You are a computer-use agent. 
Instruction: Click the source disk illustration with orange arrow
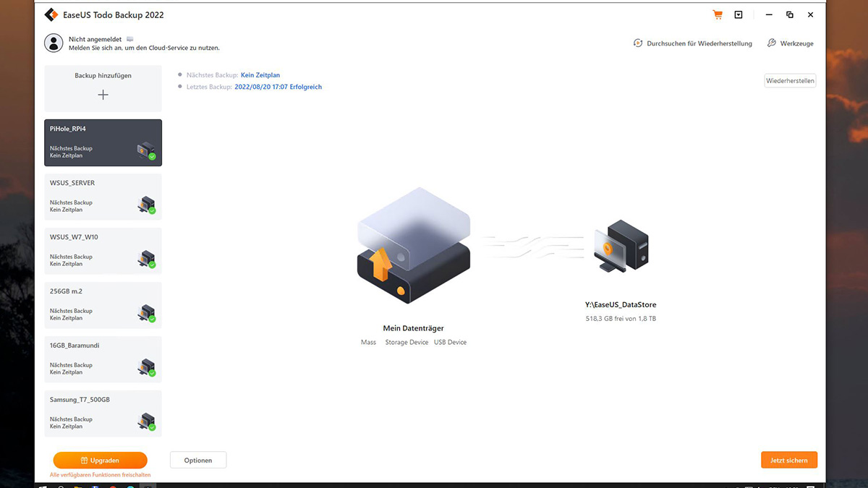[x=414, y=246]
